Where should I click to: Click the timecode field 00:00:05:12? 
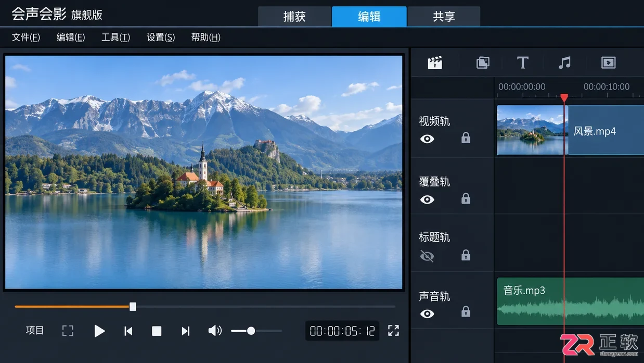pos(342,331)
